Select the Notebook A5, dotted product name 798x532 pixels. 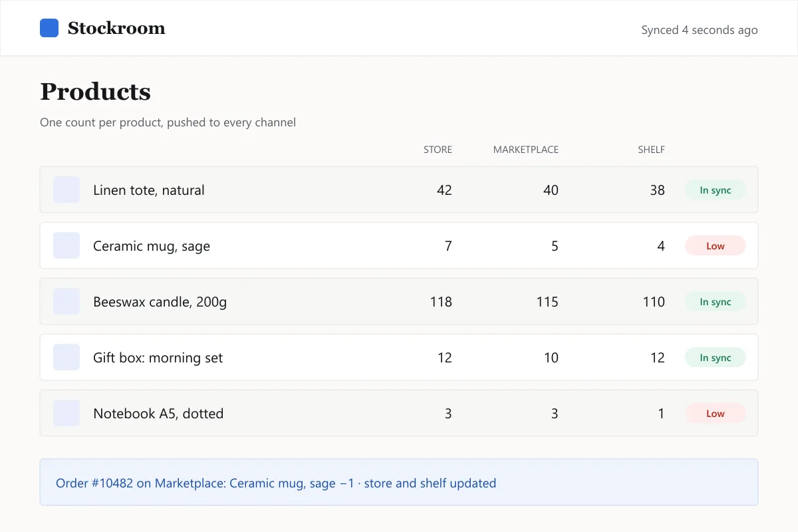[x=158, y=414]
